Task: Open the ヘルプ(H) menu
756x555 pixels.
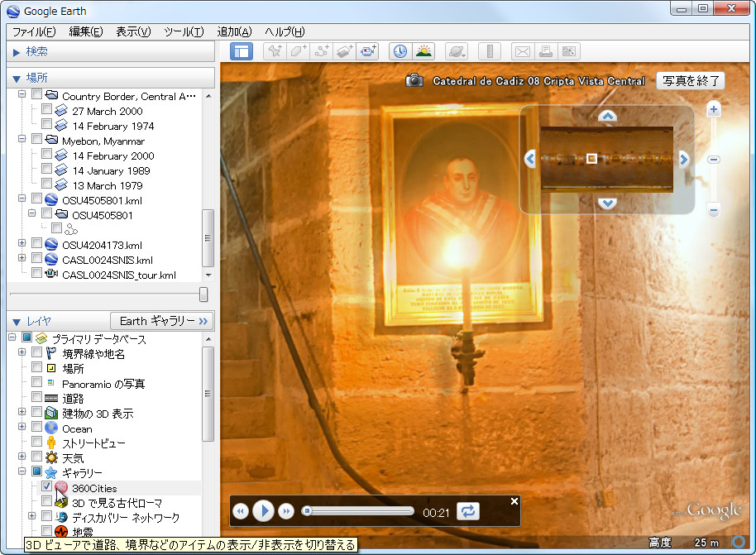Action: [285, 31]
